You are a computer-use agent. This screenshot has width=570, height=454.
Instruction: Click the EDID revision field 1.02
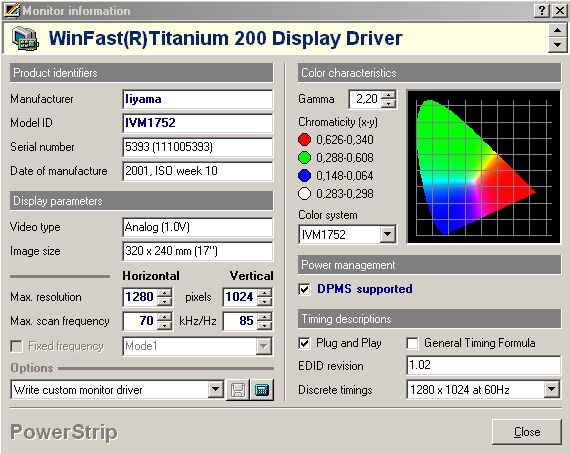(x=483, y=365)
